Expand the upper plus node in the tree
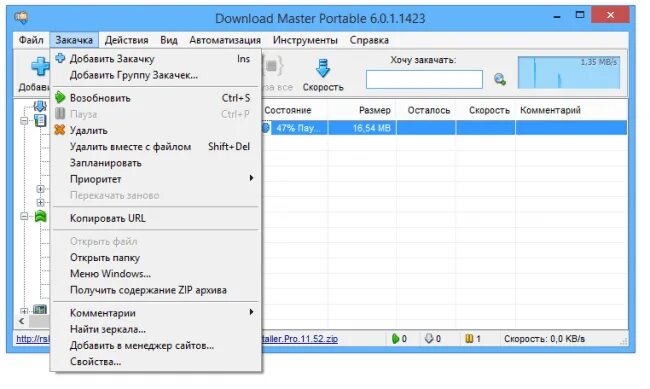650x389 pixels. (40, 189)
